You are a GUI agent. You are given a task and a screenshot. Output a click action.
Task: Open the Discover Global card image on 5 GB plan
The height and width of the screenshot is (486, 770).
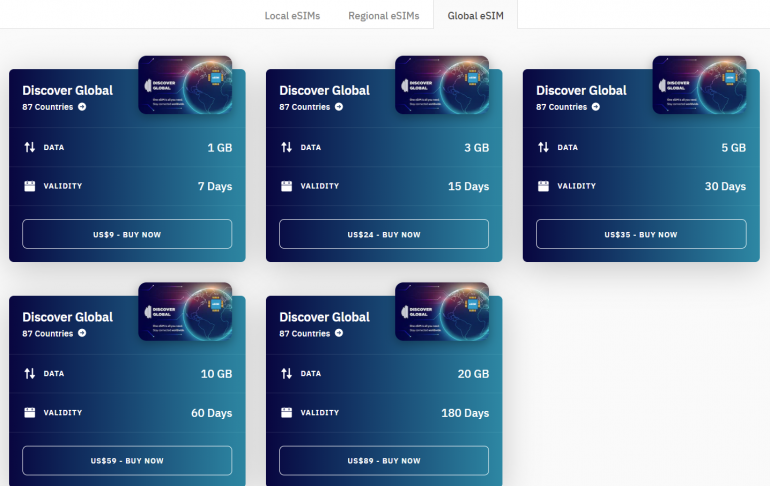click(699, 84)
